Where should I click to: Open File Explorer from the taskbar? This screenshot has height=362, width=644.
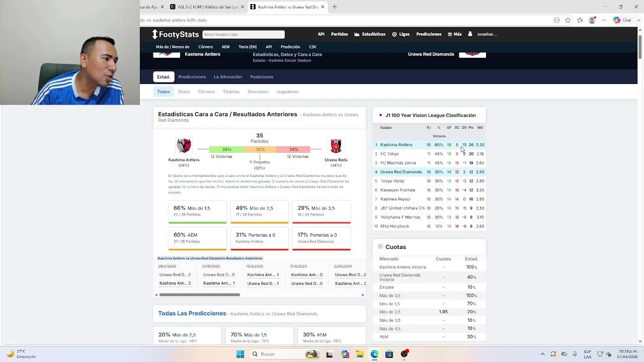360,354
